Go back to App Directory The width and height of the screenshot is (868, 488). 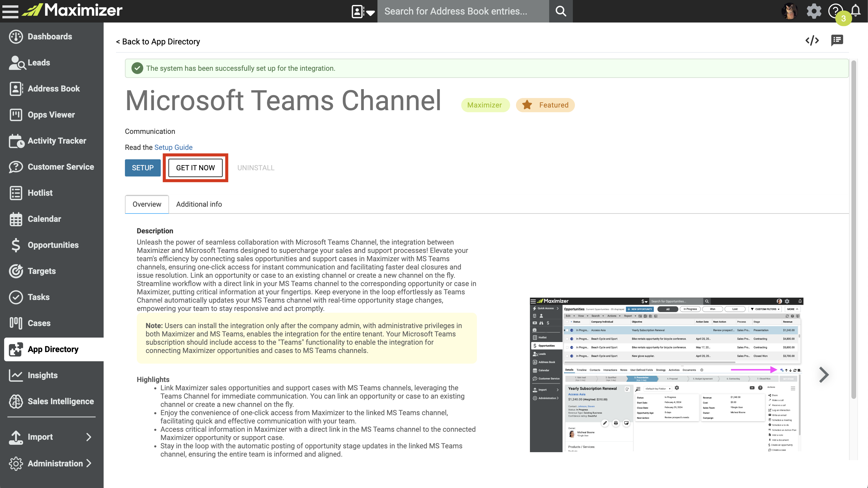point(158,41)
